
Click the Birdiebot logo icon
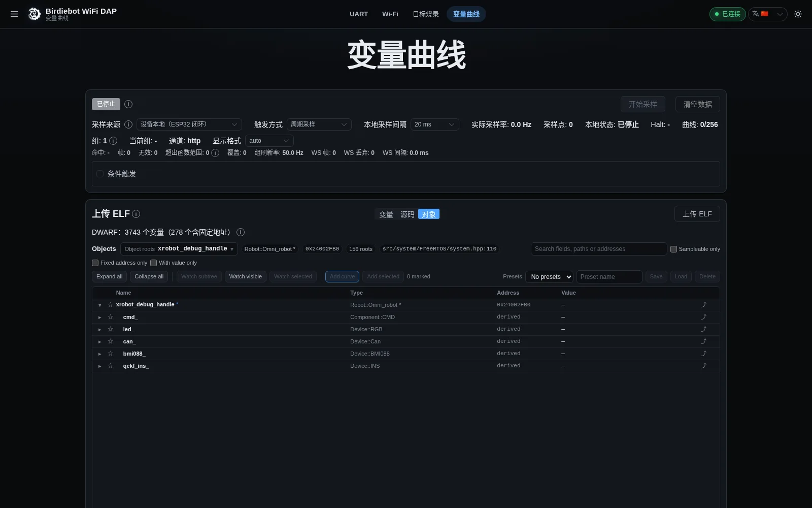tap(34, 14)
